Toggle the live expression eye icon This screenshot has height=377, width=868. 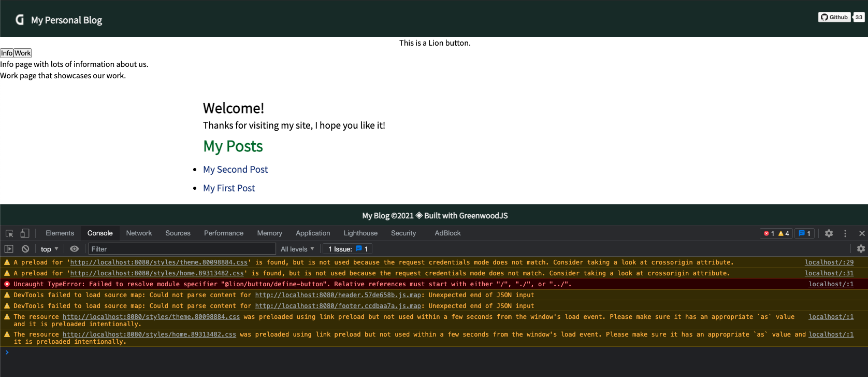click(74, 249)
